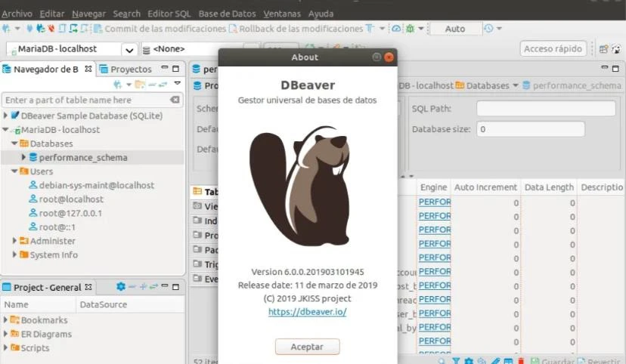Open the dropdown next to debug icon
The image size is (626, 364).
pos(421,29)
